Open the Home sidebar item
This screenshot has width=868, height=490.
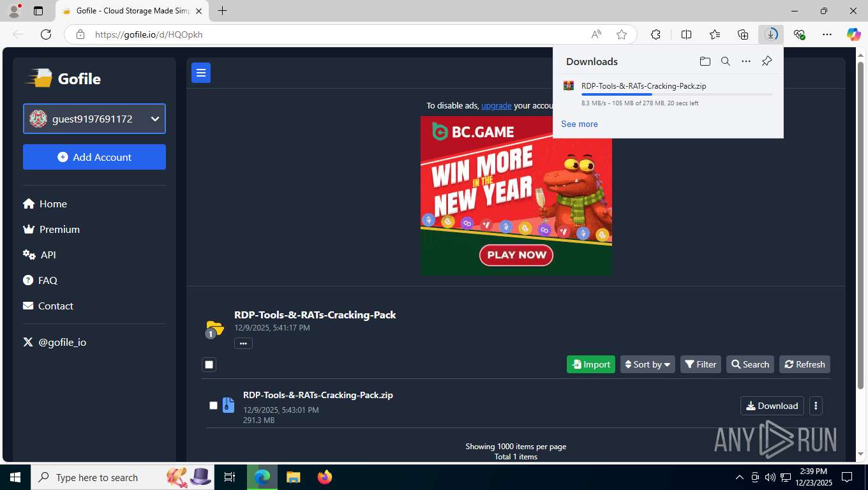tap(45, 204)
